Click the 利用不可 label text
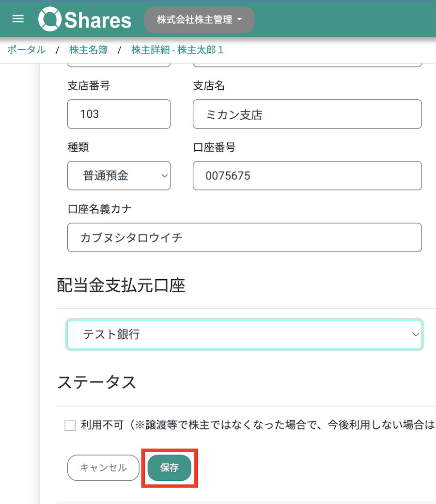436x504 pixels. point(102,425)
